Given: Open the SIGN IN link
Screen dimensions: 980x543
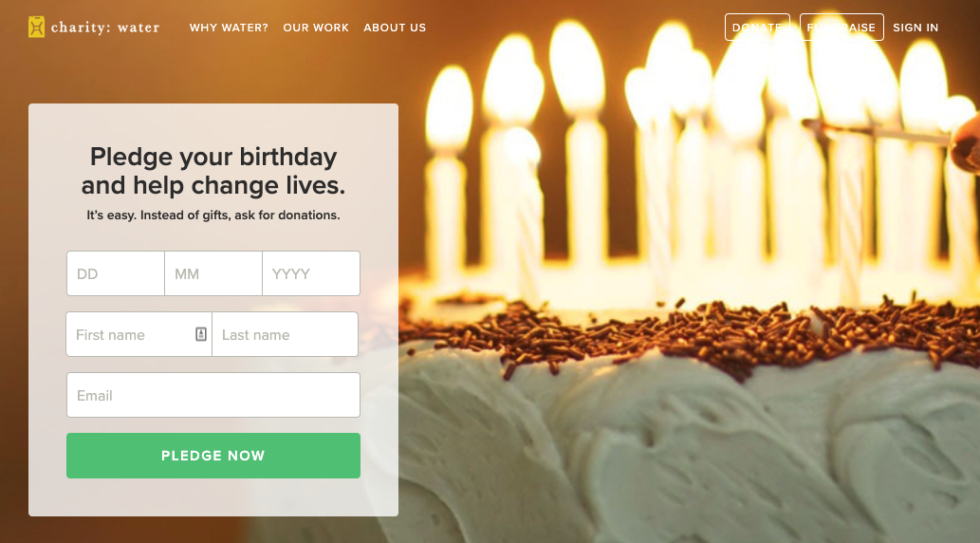Looking at the screenshot, I should pyautogui.click(x=915, y=28).
